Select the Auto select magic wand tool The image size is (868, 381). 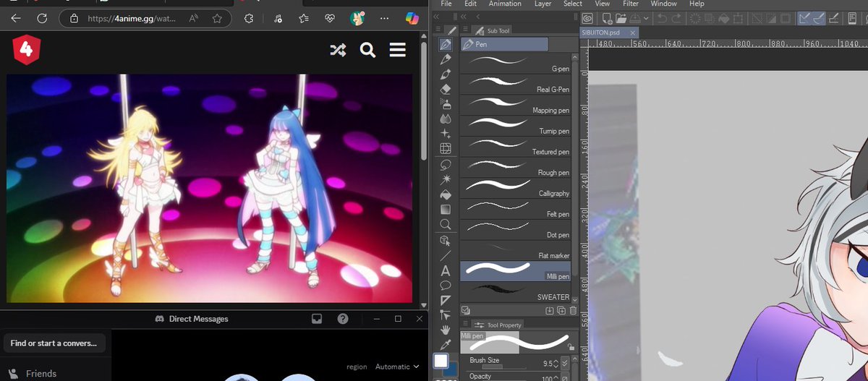click(x=446, y=179)
